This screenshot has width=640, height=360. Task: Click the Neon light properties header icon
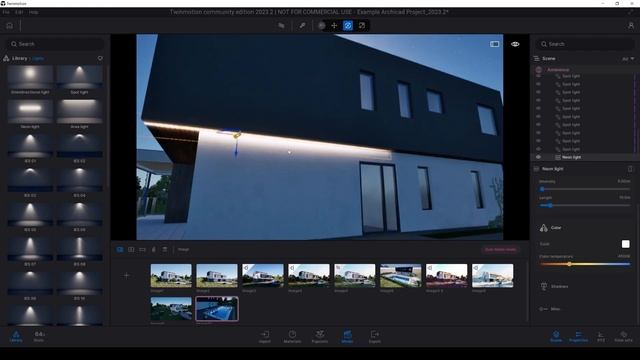[x=536, y=169]
